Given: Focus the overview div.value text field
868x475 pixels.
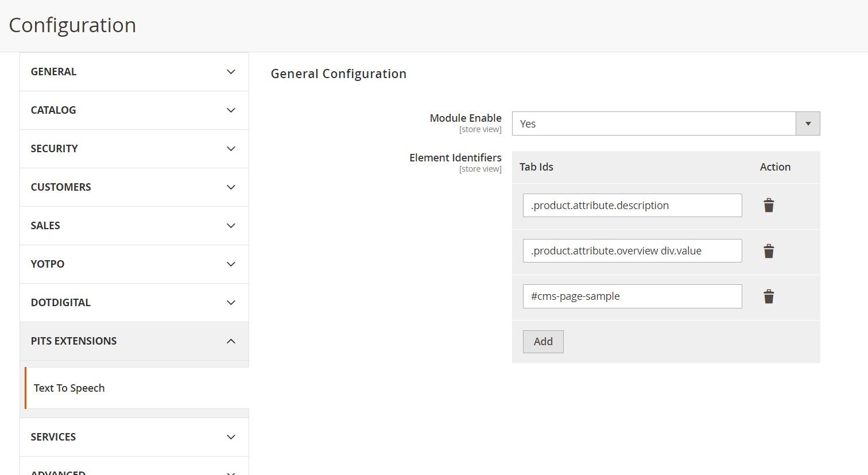Looking at the screenshot, I should click(x=632, y=251).
